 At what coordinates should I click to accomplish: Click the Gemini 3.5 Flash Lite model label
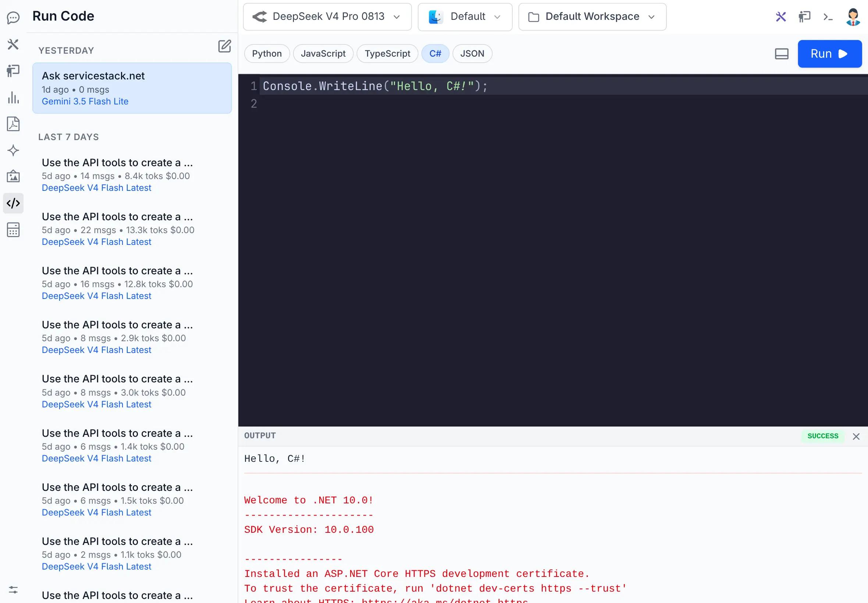click(85, 101)
